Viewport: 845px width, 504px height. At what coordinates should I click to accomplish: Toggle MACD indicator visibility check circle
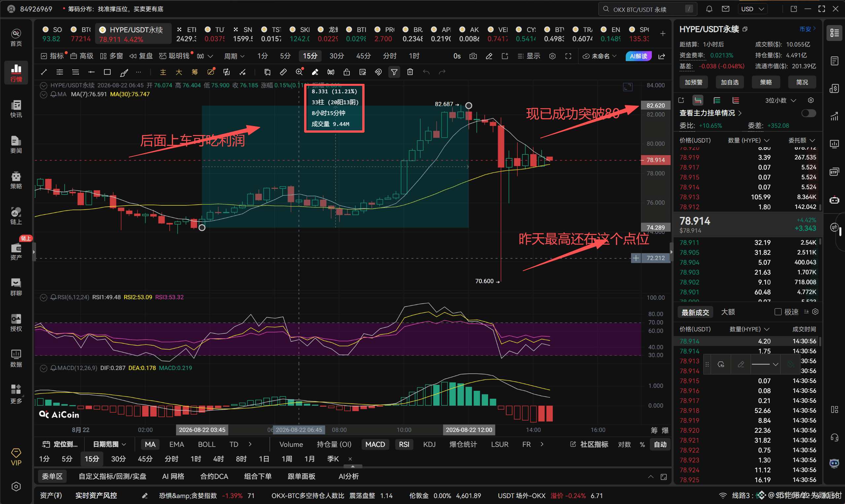pos(44,368)
